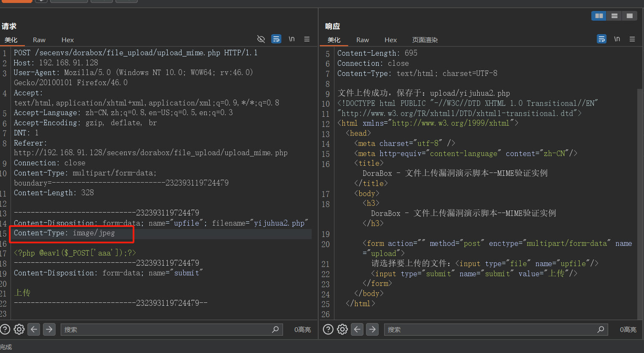Click the 上传 form value line
The height and width of the screenshot is (353, 644).
(22, 293)
